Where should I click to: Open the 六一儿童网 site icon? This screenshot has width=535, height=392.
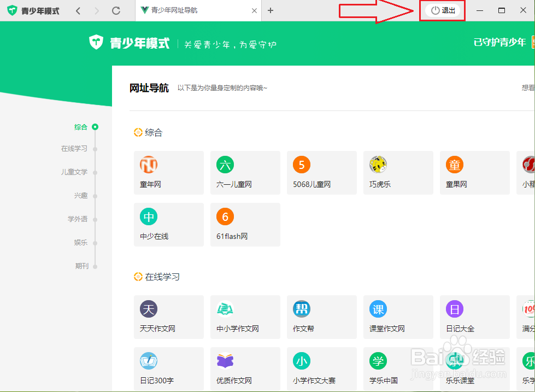coord(245,173)
